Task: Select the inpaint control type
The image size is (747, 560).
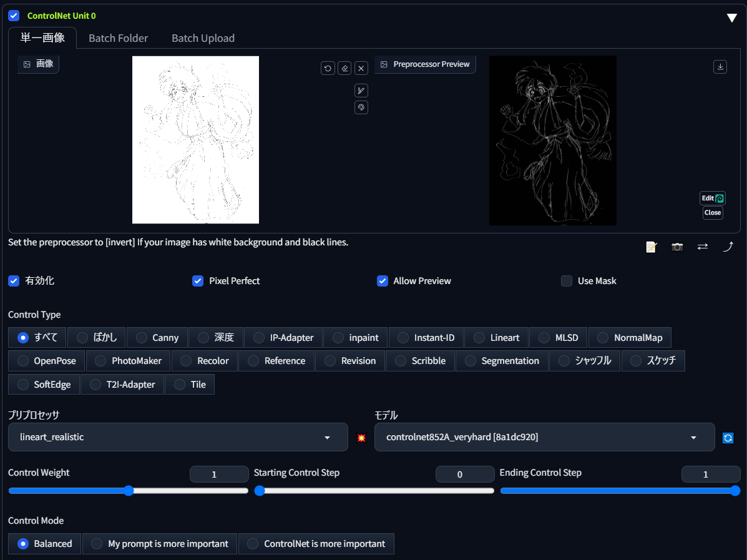Action: coord(355,337)
